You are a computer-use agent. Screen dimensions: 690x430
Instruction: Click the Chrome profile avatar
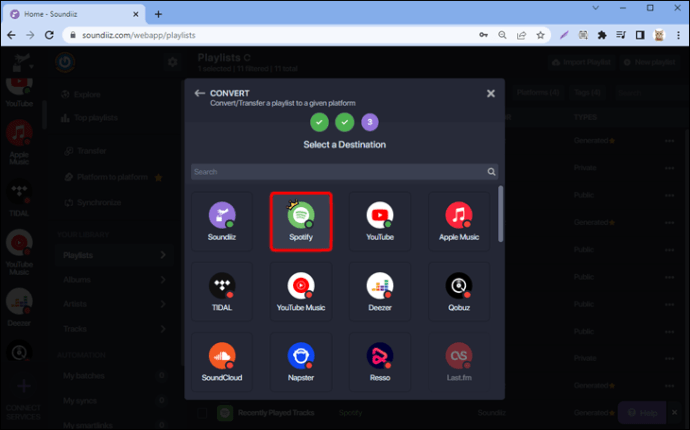[659, 35]
